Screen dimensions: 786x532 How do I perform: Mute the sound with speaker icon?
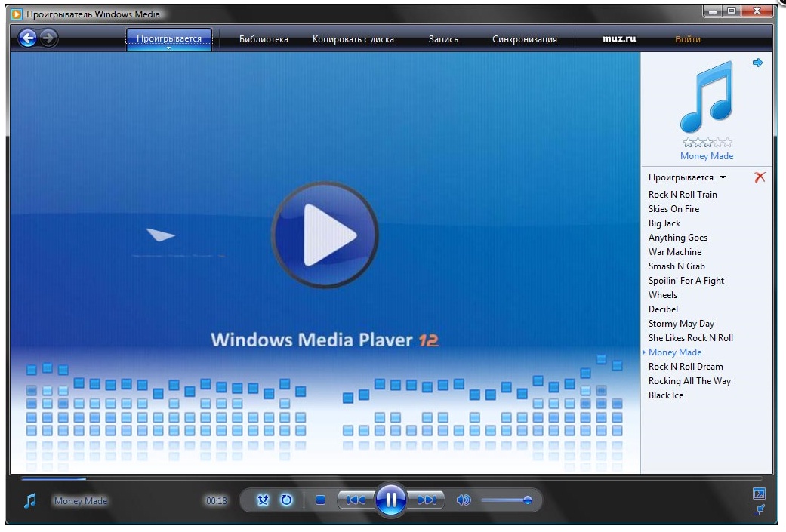(464, 500)
